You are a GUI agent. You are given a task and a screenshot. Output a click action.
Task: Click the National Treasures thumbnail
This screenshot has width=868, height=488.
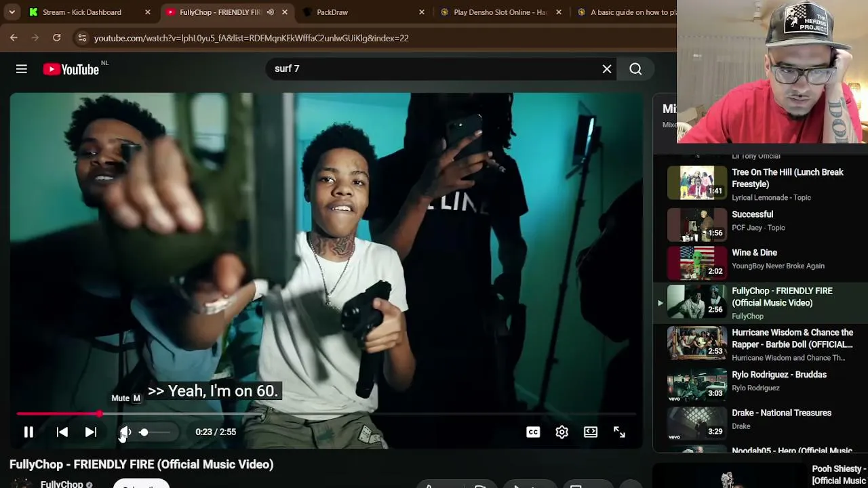[696, 423]
